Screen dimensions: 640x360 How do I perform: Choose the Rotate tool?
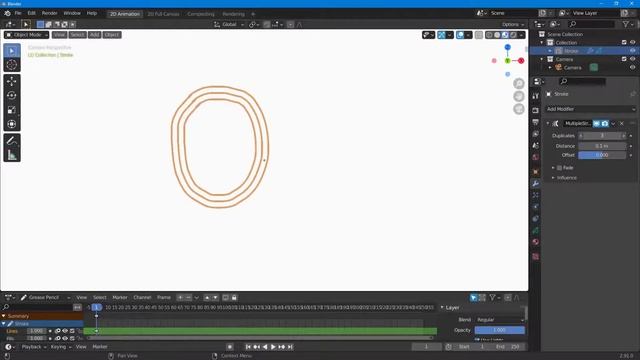pyautogui.click(x=12, y=96)
